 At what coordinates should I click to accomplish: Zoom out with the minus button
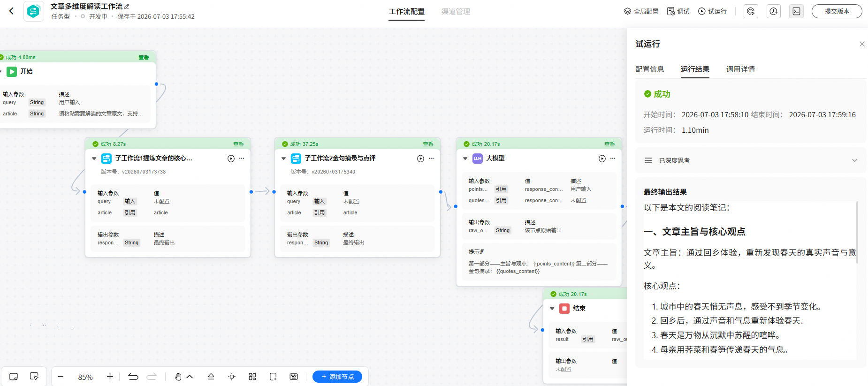(x=61, y=377)
